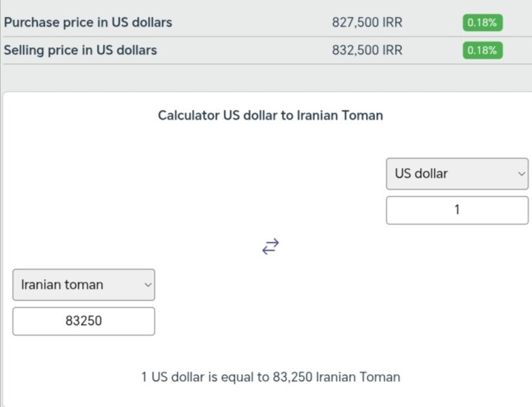Select the Iranian toman dropdown chevron
The width and height of the screenshot is (532, 407).
147,284
